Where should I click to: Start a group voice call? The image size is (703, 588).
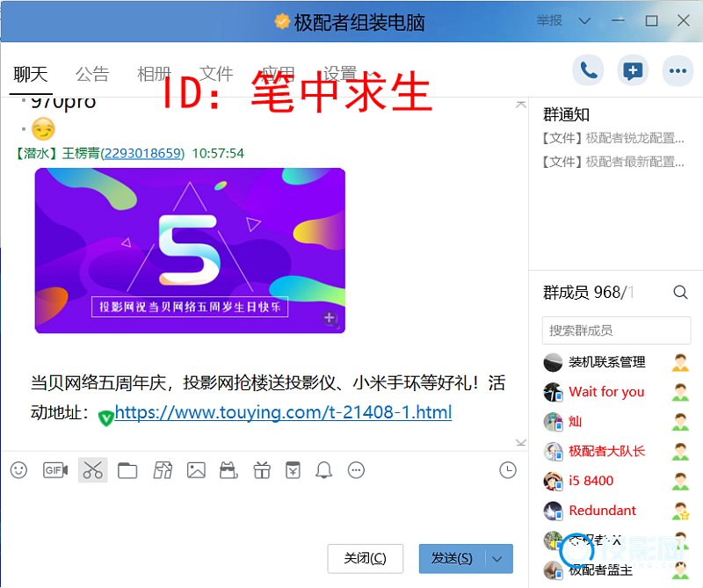588,70
